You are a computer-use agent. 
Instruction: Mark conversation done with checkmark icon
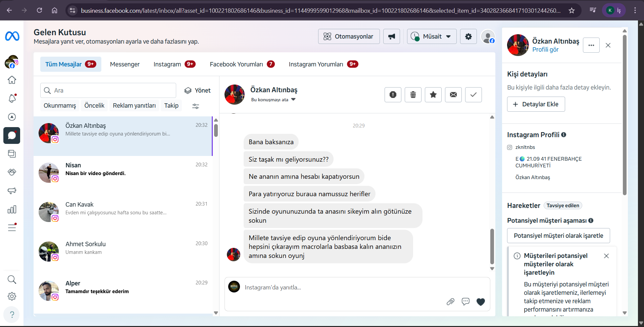pyautogui.click(x=474, y=95)
